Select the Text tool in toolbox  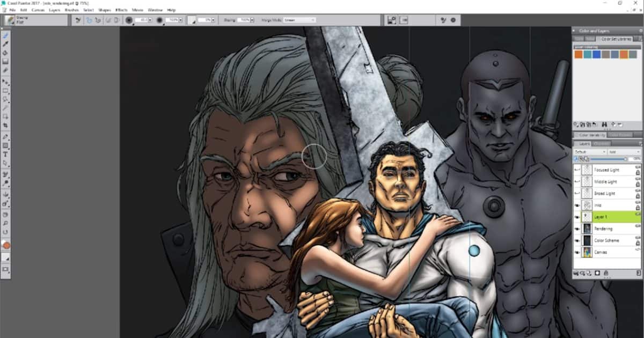coord(5,155)
